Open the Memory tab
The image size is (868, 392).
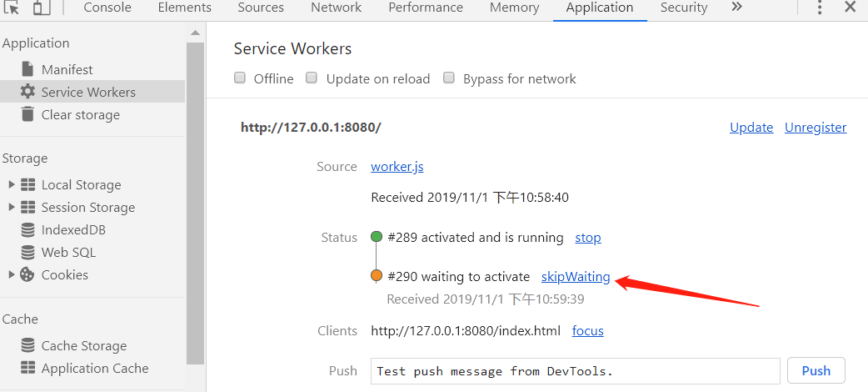click(x=514, y=8)
